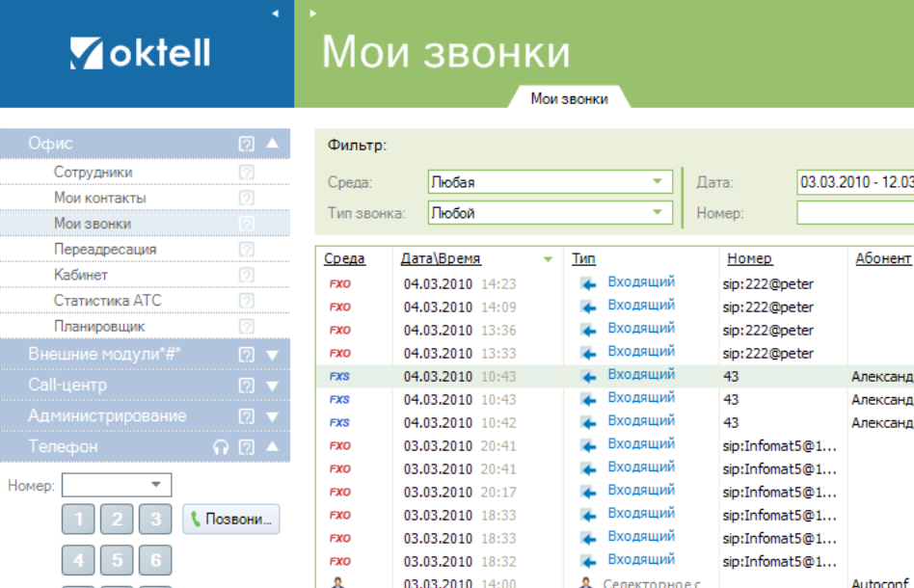
Task: Click the incoming call arrow at 14:23
Action: point(588,283)
